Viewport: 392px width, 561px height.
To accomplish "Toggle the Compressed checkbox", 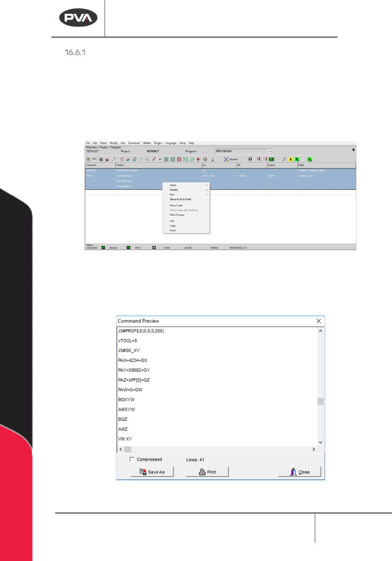I will [132, 459].
